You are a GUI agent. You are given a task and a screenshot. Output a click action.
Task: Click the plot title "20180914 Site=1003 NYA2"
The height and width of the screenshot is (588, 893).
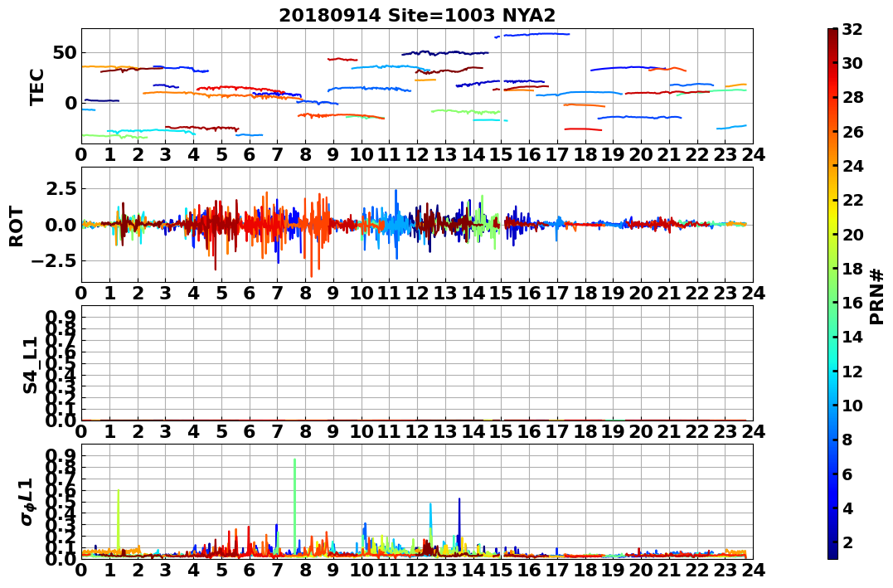pyautogui.click(x=416, y=15)
